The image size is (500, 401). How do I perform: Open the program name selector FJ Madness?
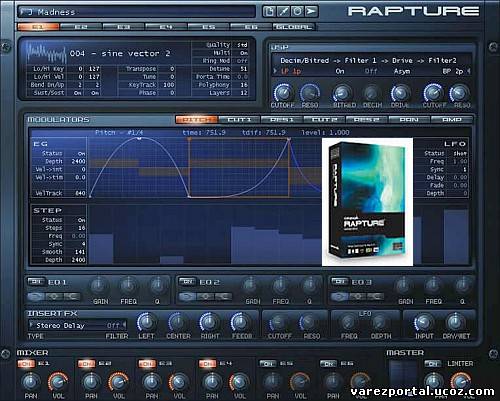point(136,12)
